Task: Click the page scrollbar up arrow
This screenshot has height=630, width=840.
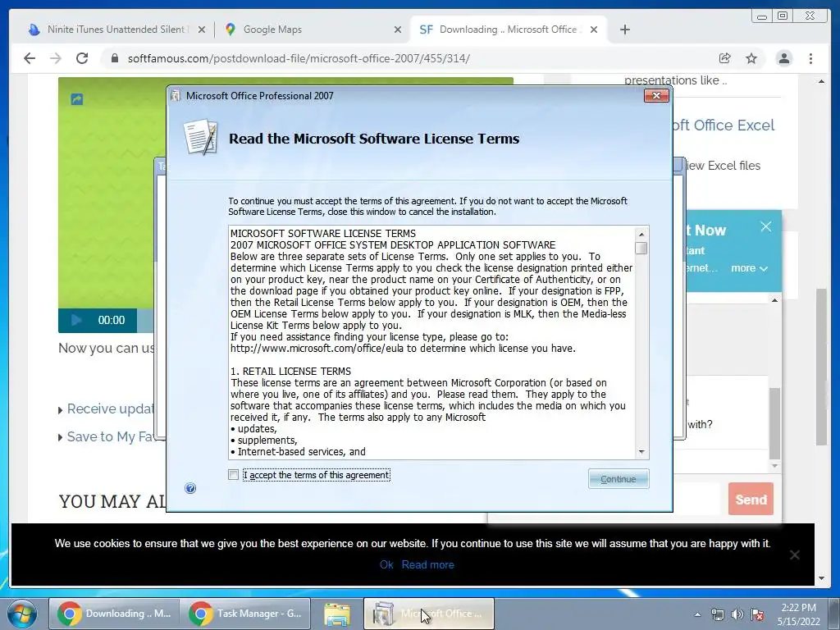Action: coord(821,81)
